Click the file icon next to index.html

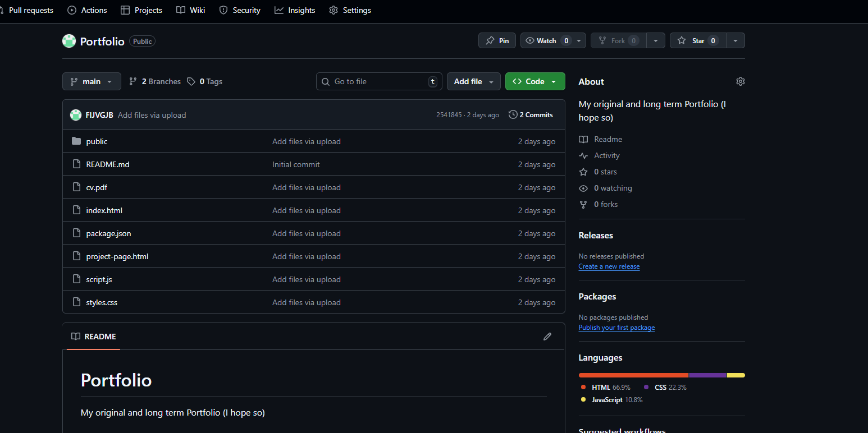tap(76, 210)
